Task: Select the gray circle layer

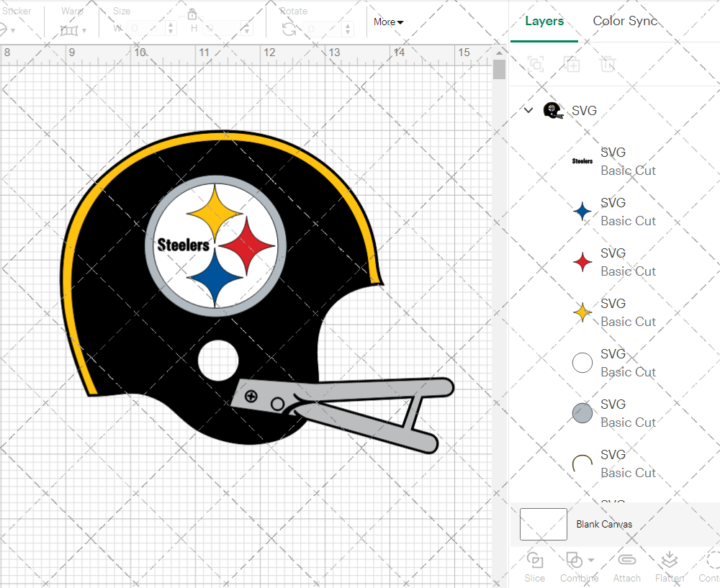Action: [614, 413]
